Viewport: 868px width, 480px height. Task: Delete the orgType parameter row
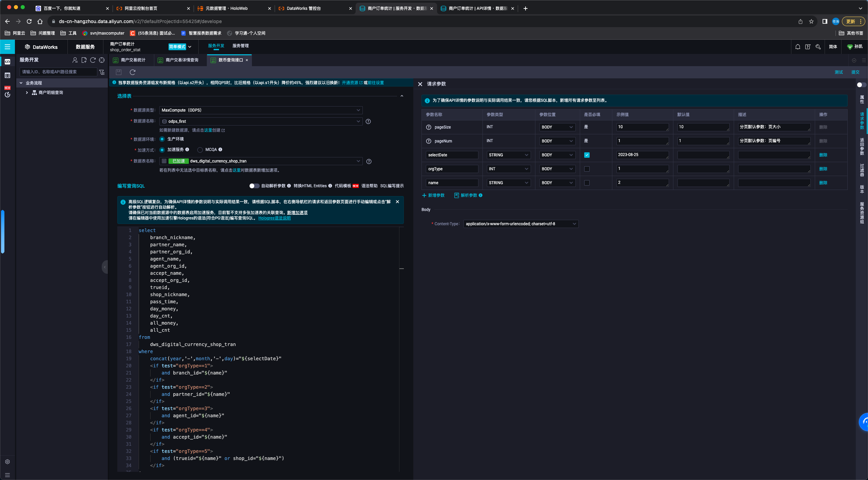point(823,169)
